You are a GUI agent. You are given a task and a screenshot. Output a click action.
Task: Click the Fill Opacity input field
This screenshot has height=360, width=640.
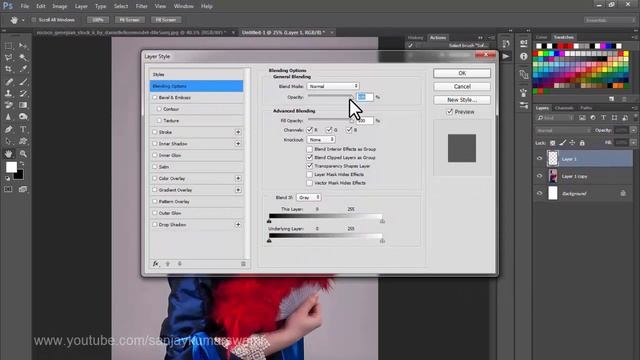[365, 121]
